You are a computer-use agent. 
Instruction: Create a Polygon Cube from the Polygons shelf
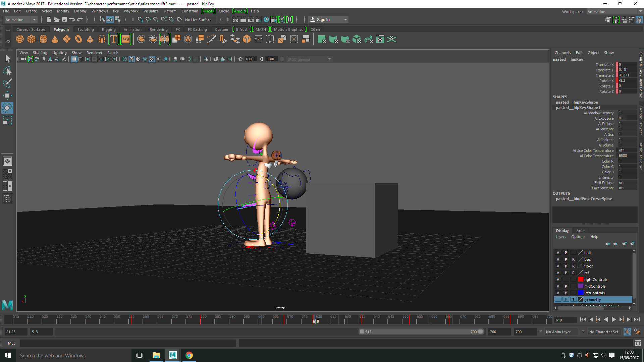31,39
